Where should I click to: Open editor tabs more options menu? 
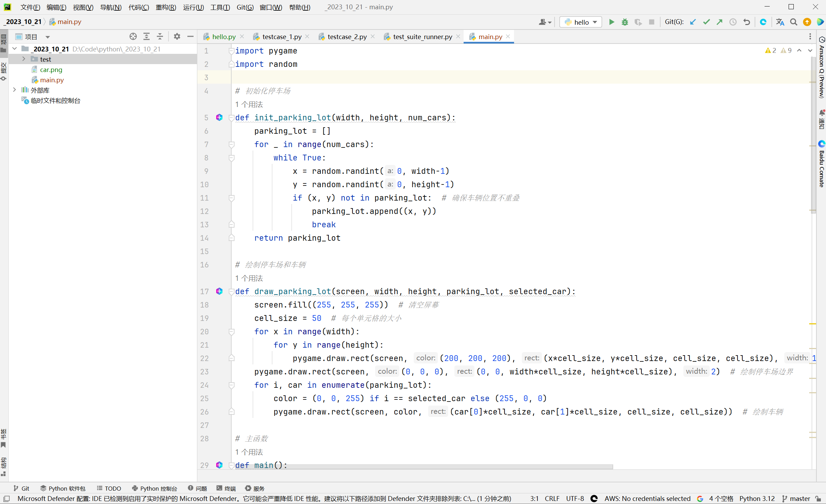[810, 37]
